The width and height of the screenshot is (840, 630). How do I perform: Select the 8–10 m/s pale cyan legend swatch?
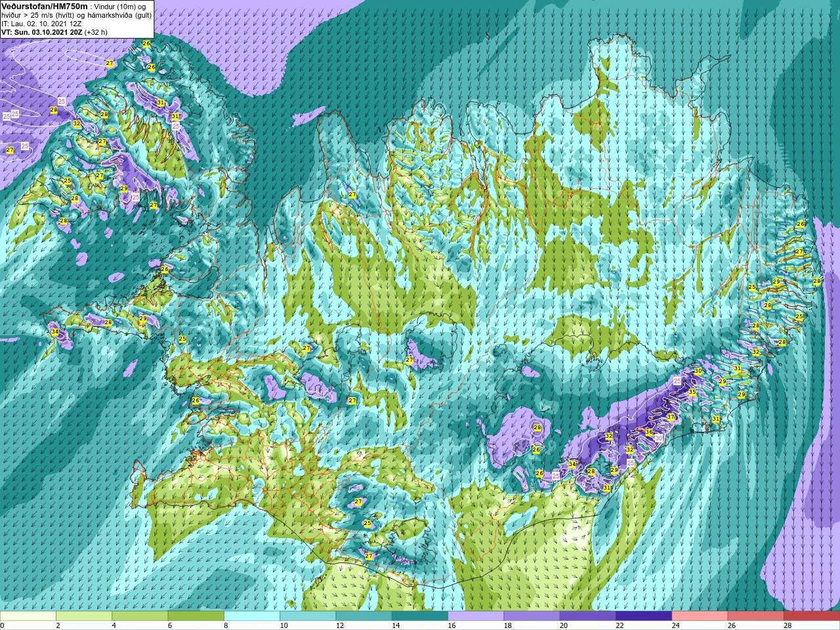(x=252, y=616)
